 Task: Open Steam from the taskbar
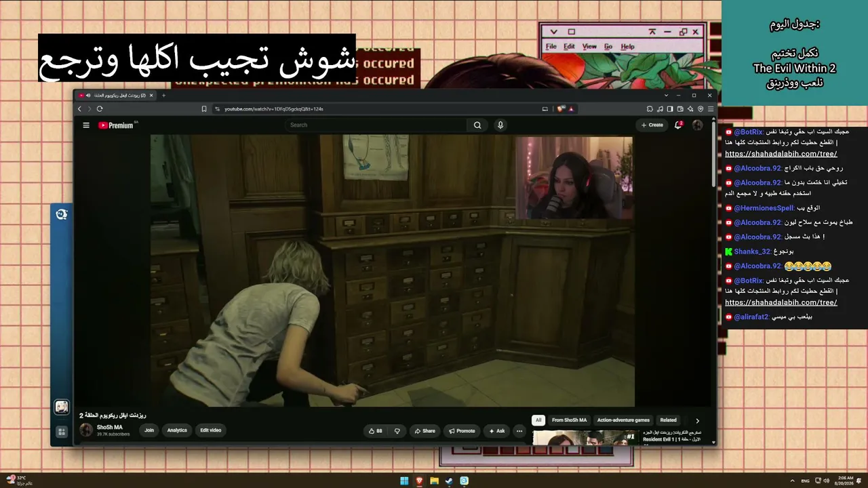449,481
